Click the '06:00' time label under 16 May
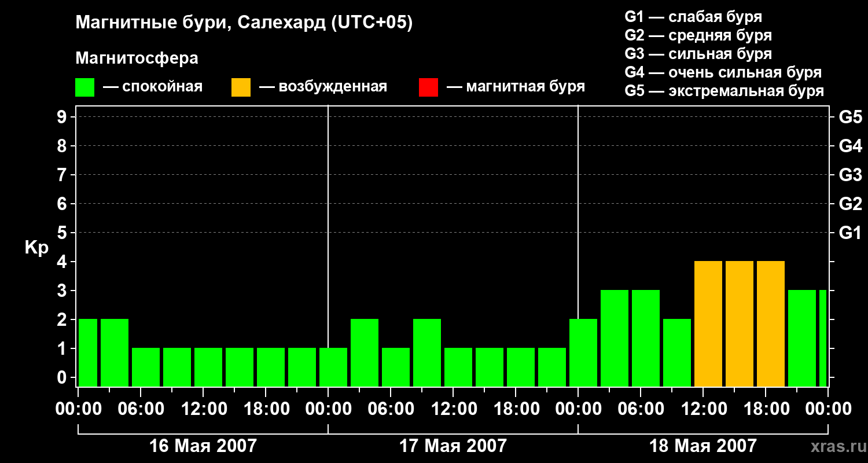This screenshot has width=868, height=463. click(x=142, y=409)
